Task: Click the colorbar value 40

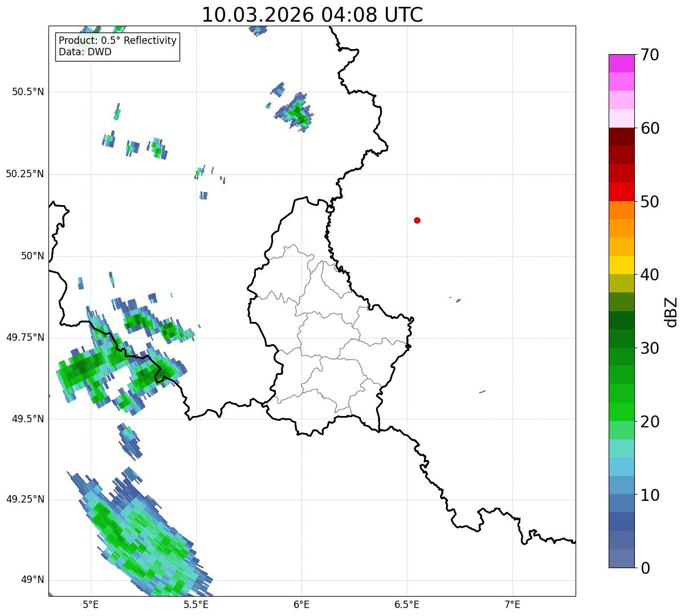Action: (650, 275)
